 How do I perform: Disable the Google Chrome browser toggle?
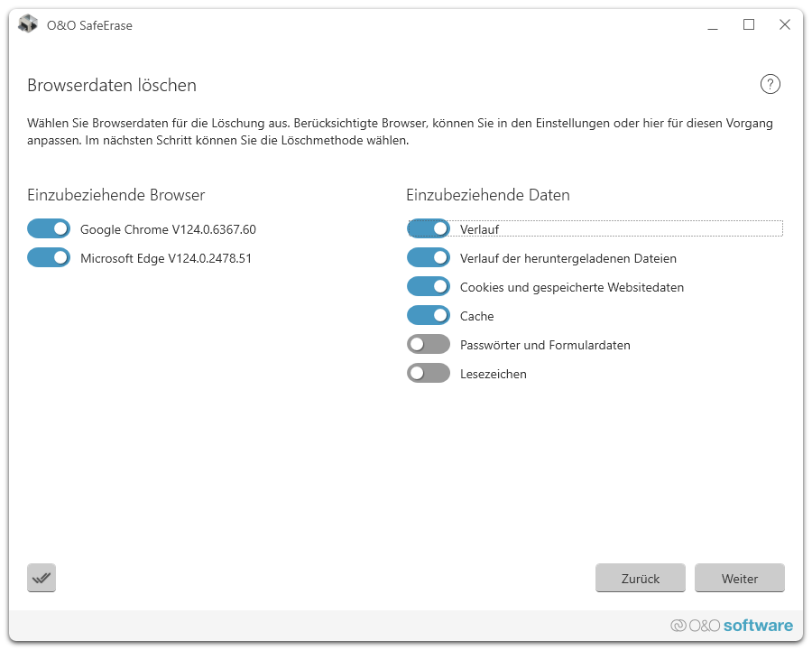click(49, 228)
